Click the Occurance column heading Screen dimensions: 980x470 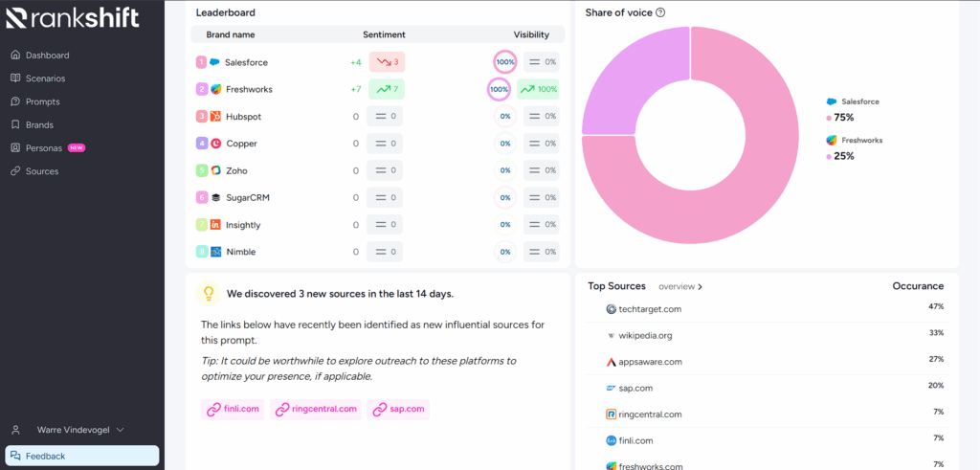point(918,286)
